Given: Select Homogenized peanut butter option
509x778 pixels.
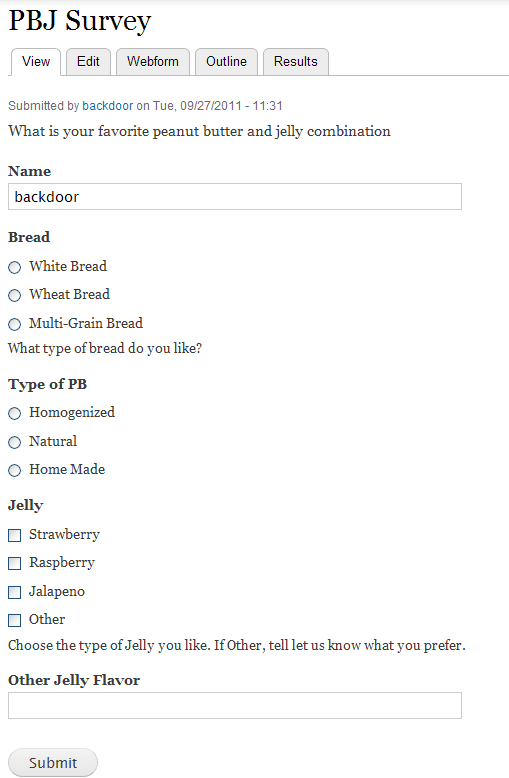Looking at the screenshot, I should (x=14, y=413).
